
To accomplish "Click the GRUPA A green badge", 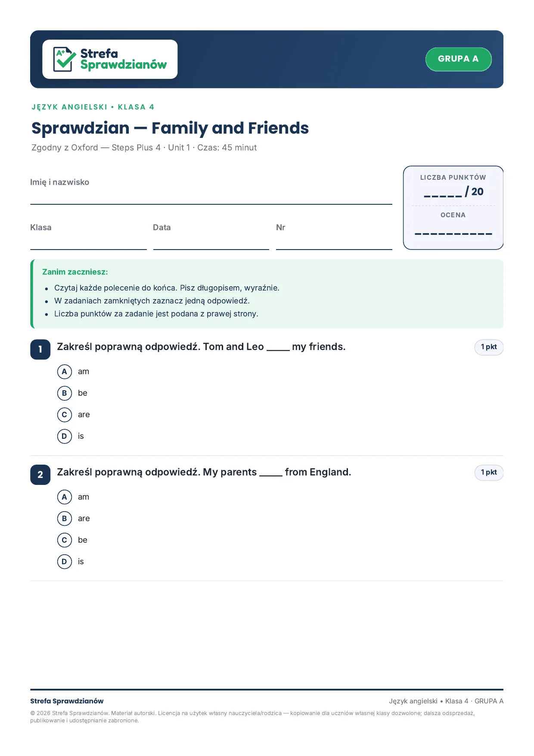I will (458, 59).
